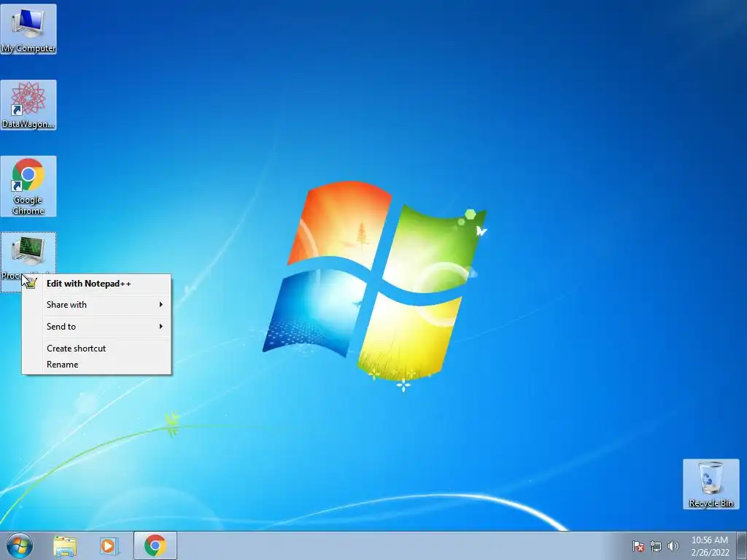
Task: Choose Rename from the context menu
Action: coord(97,365)
